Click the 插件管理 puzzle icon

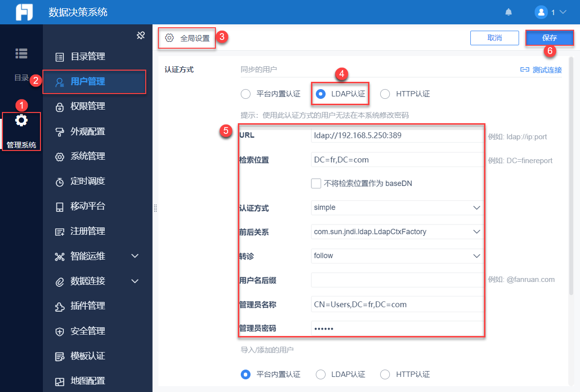pos(59,306)
